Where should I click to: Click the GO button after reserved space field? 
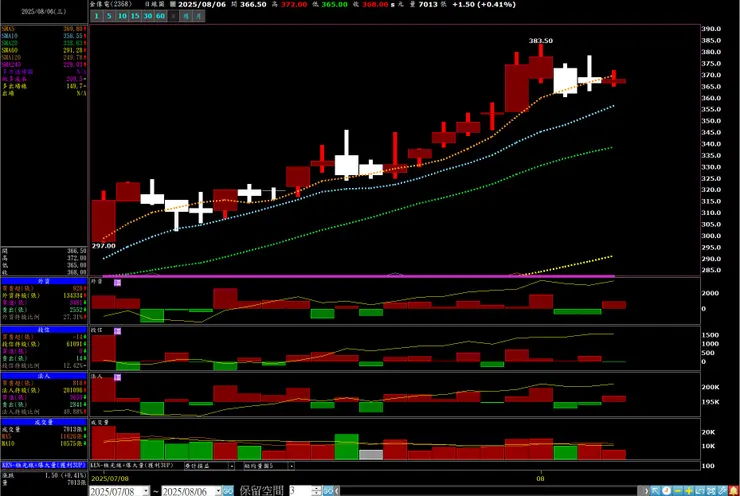[x=328, y=491]
